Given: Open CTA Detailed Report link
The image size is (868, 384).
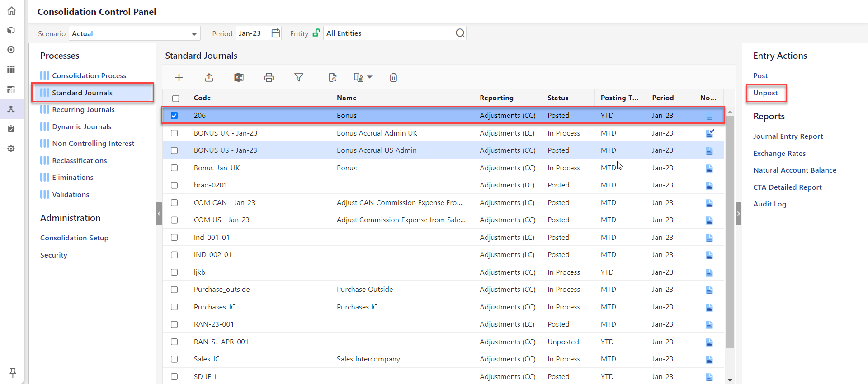Looking at the screenshot, I should point(788,187).
